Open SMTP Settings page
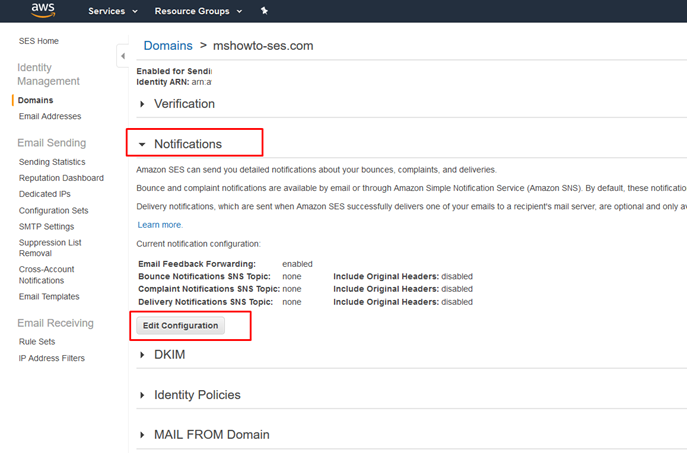The width and height of the screenshot is (687, 453). (x=46, y=226)
